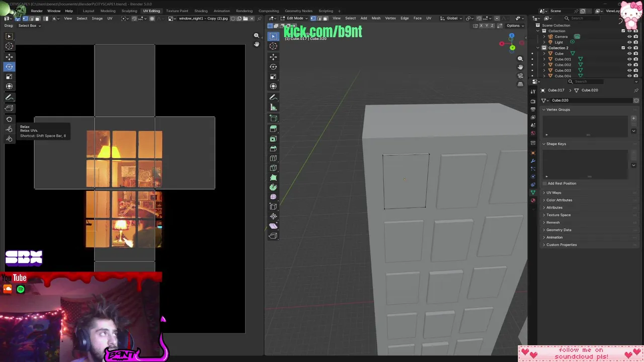
Task: Switch perspective/orthographic grid icon in viewport
Action: [x=520, y=84]
